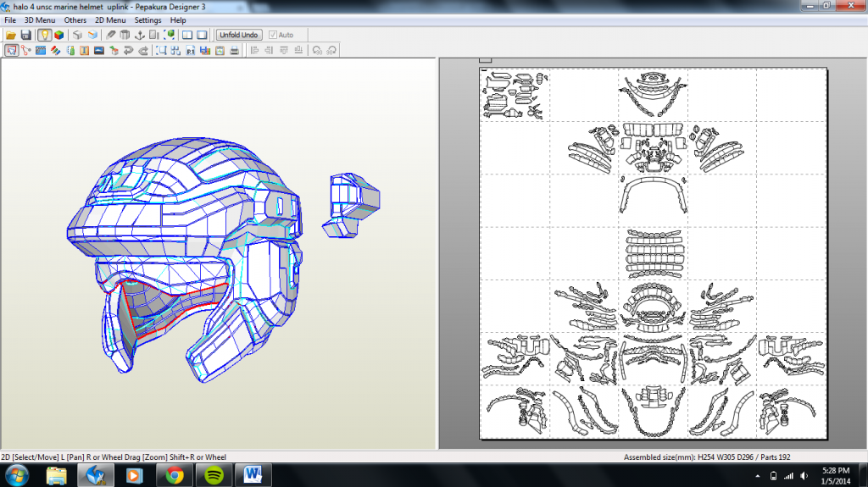This screenshot has height=487, width=868.
Task: Open the 3D Menu
Action: (40, 20)
